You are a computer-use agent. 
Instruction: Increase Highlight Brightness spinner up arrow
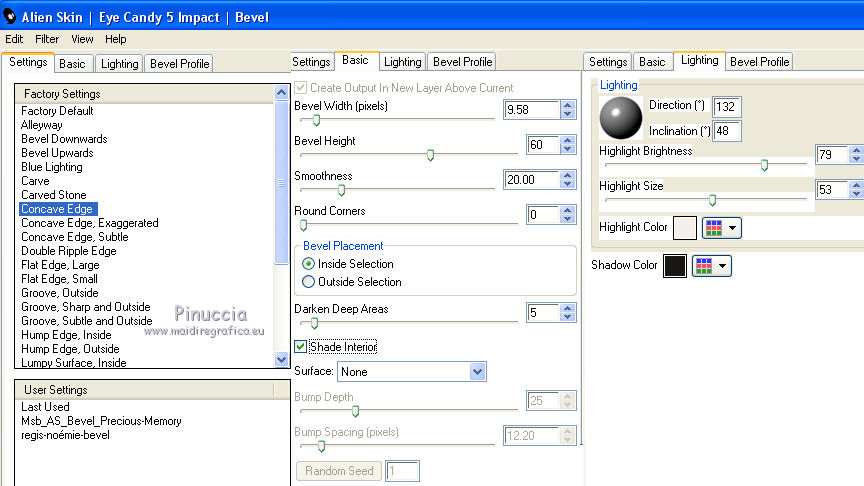(x=856, y=149)
